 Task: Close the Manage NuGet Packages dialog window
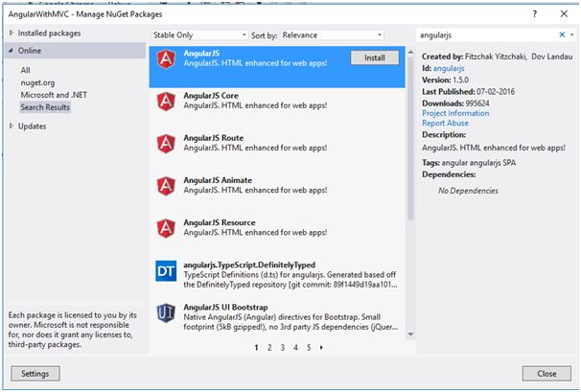(x=564, y=14)
